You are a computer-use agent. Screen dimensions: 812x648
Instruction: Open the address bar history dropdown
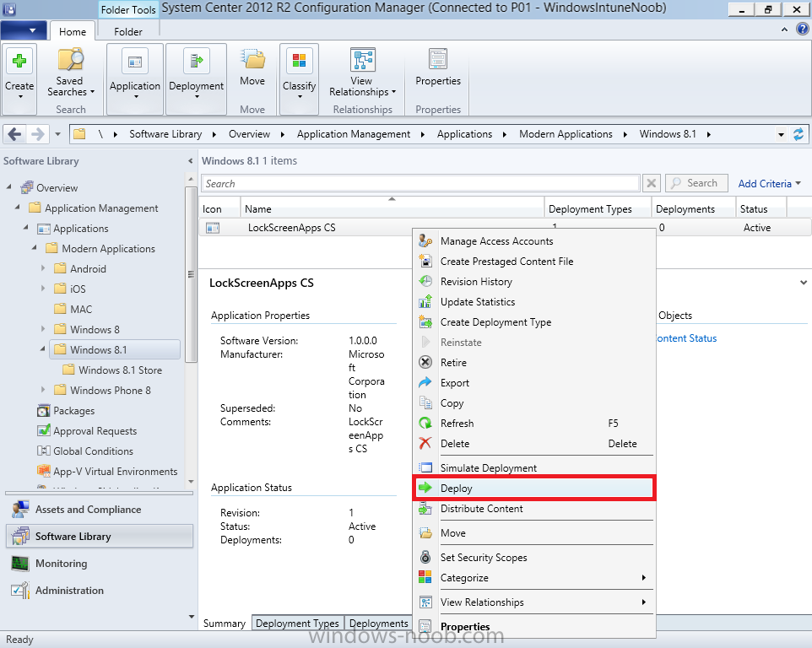(781, 134)
